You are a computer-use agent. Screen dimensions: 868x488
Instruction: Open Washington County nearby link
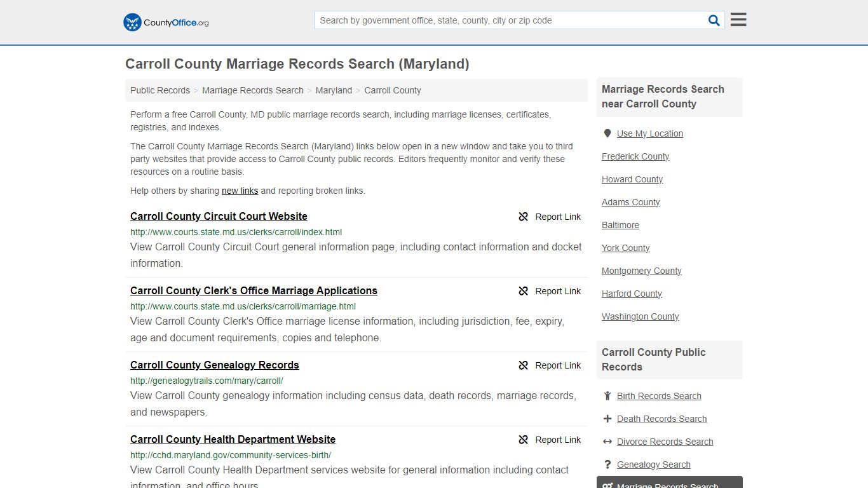(641, 316)
